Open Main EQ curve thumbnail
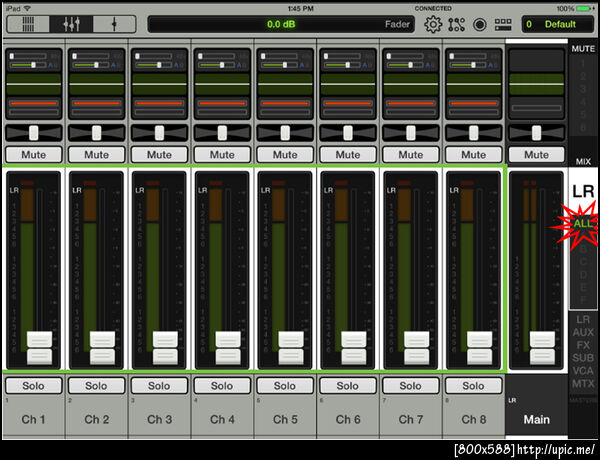Image resolution: width=600 pixels, height=460 pixels. [536, 84]
